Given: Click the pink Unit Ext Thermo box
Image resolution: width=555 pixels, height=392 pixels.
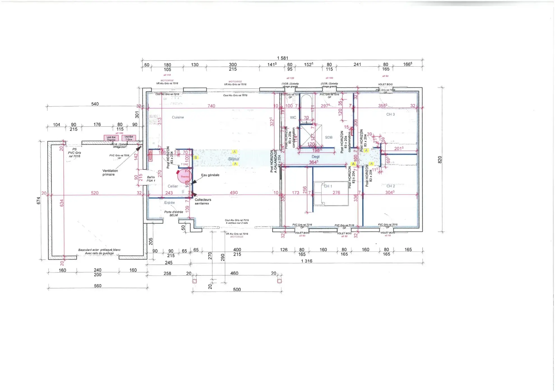Looking at the screenshot, I should point(111,138).
